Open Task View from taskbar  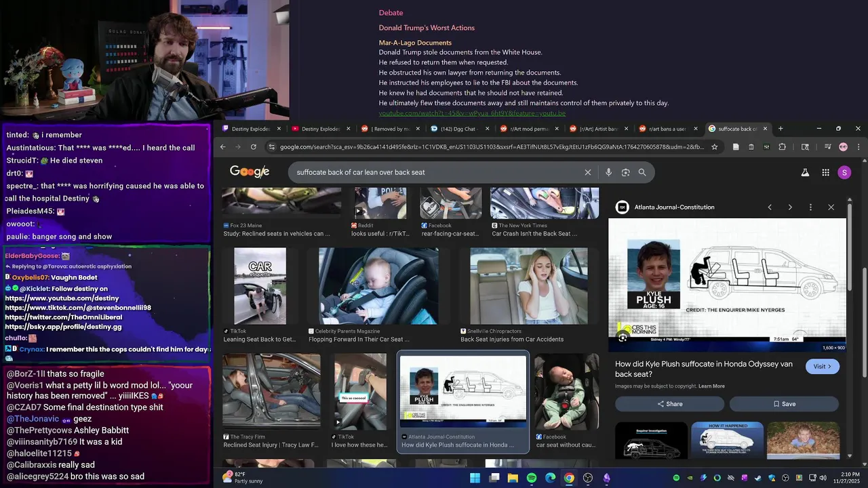pyautogui.click(x=494, y=478)
